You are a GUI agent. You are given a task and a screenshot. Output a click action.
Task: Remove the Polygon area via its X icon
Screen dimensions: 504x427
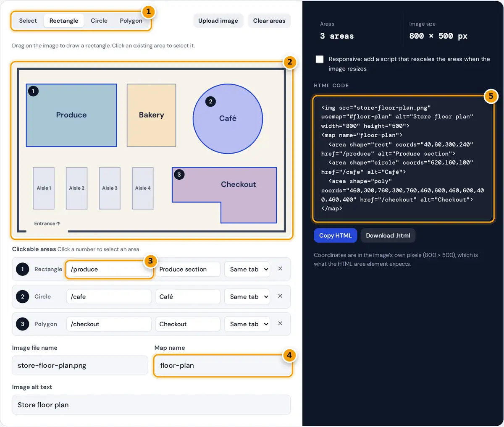click(280, 323)
